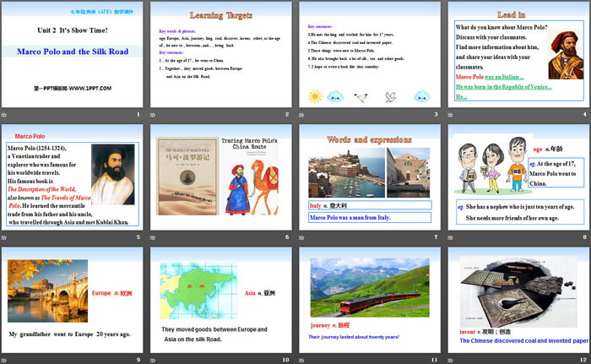Select slide 1 titled Marco Polo and the Silk Road
This screenshot has width=591, height=364.
(x=72, y=54)
